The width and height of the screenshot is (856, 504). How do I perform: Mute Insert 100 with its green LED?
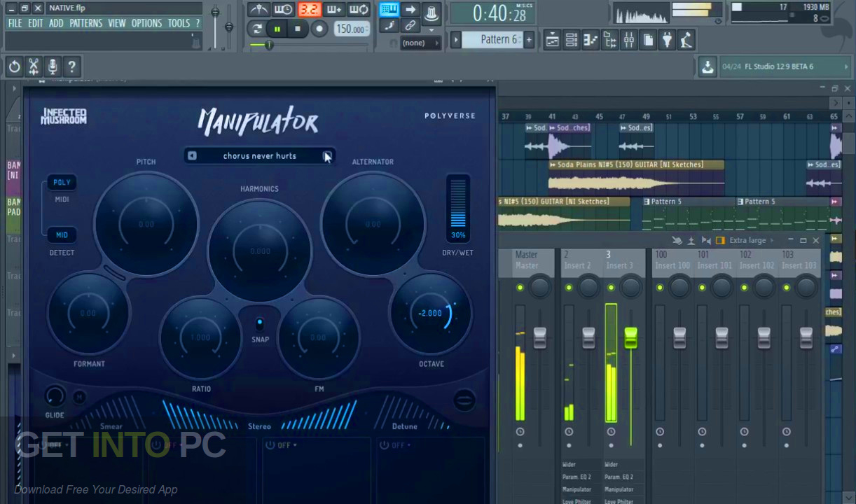(660, 288)
